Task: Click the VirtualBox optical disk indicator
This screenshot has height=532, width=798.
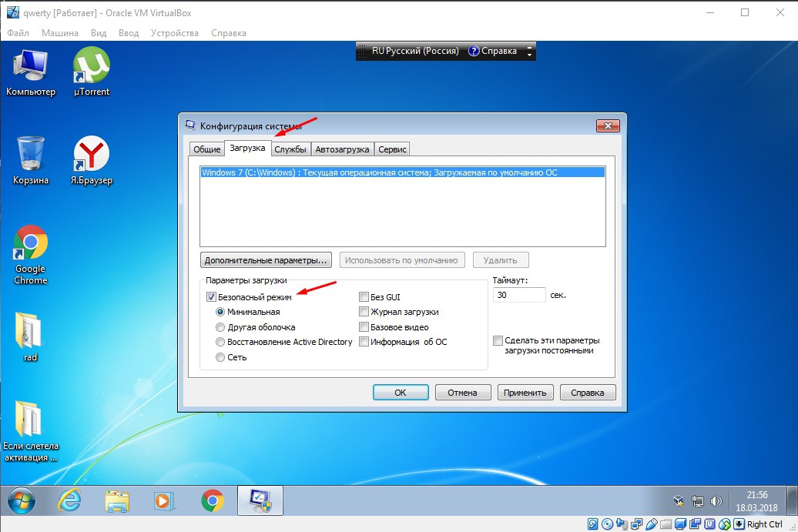Action: coord(607,524)
